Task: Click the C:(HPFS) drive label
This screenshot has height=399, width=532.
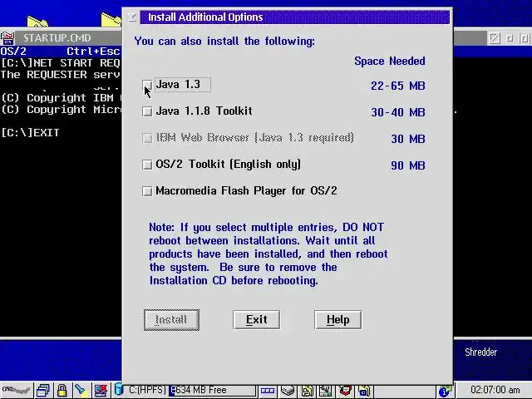Action: pos(147,390)
